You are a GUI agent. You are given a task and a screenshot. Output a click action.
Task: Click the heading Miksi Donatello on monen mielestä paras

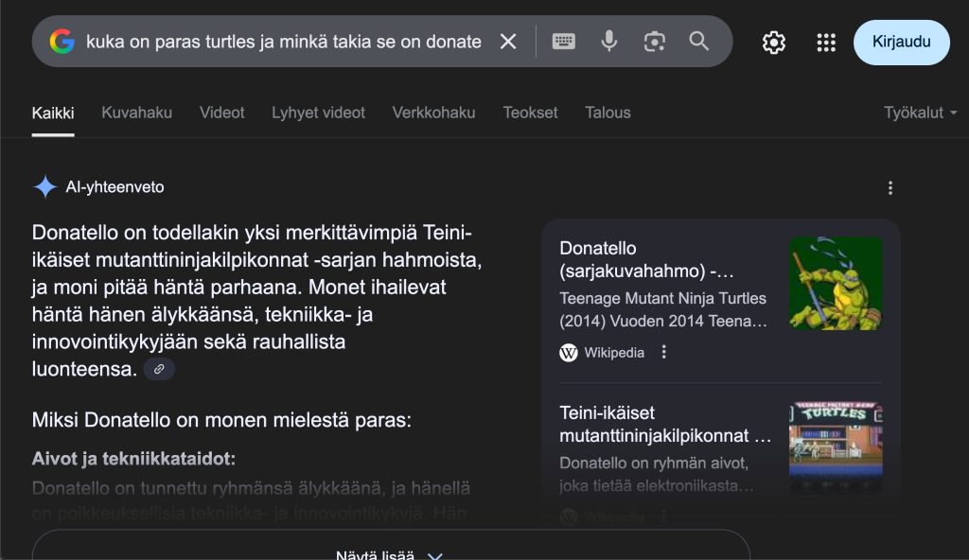(221, 420)
